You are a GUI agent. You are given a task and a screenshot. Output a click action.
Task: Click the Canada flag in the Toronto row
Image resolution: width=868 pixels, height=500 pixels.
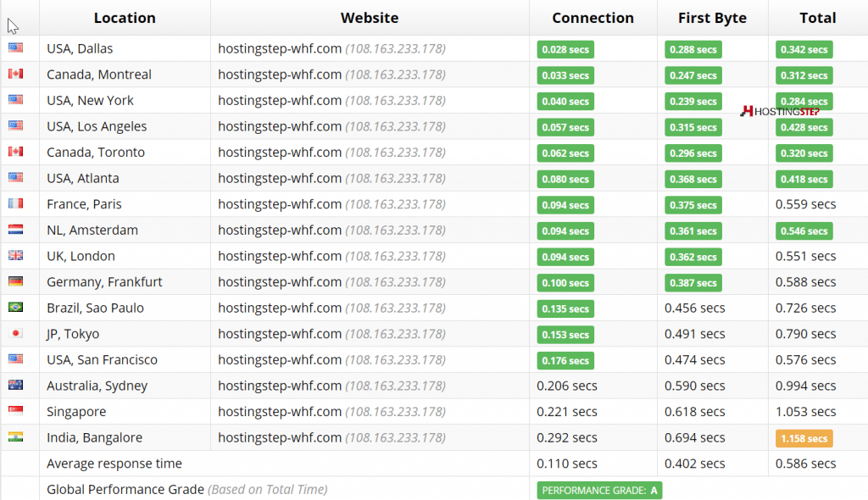pos(15,151)
